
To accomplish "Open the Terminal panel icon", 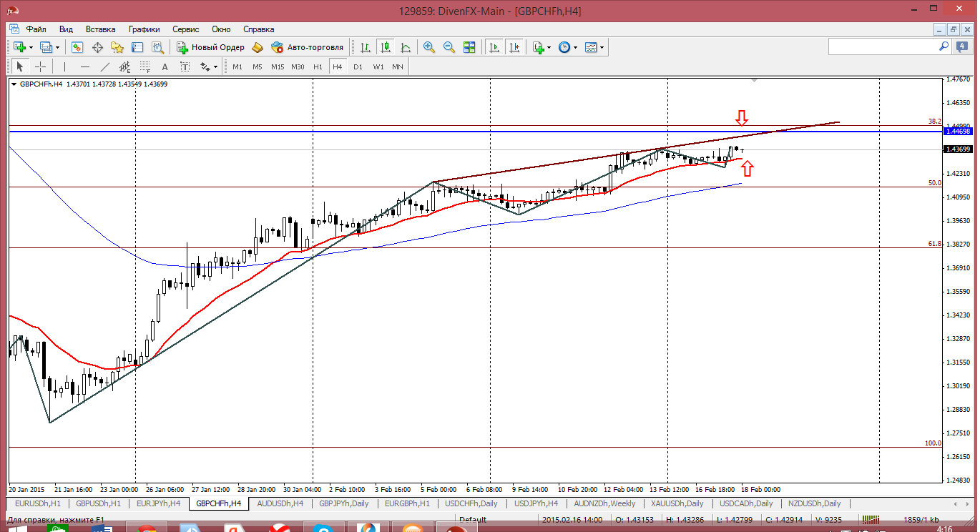I will (137, 47).
